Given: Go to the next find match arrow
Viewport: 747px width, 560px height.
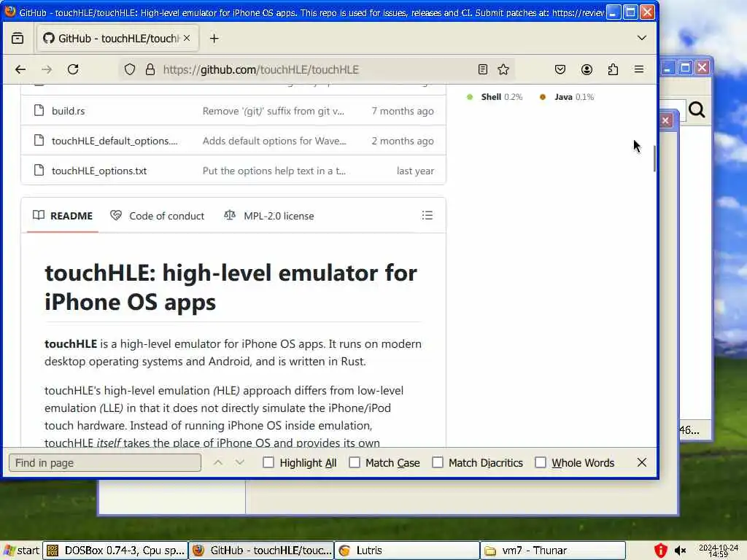Looking at the screenshot, I should (239, 462).
